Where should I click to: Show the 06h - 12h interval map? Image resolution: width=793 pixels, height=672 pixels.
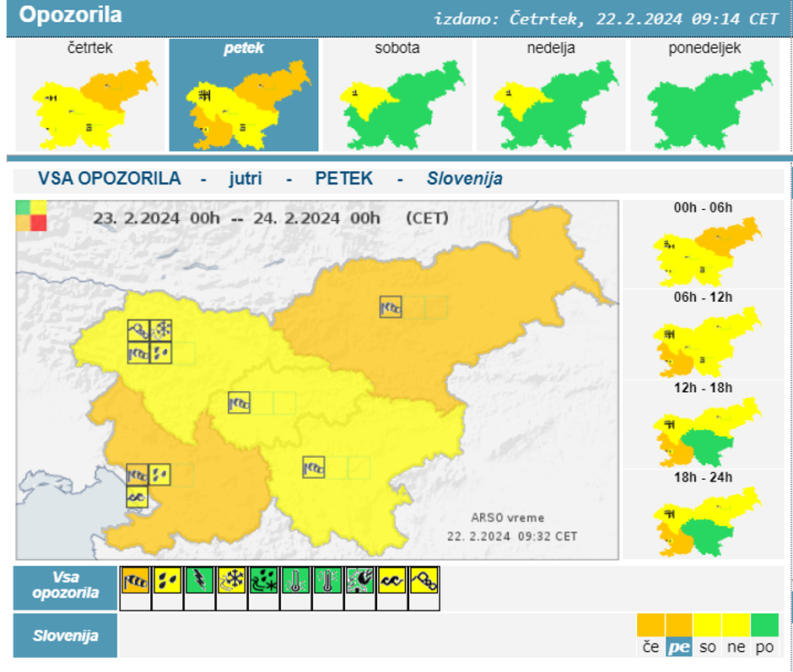click(x=704, y=335)
